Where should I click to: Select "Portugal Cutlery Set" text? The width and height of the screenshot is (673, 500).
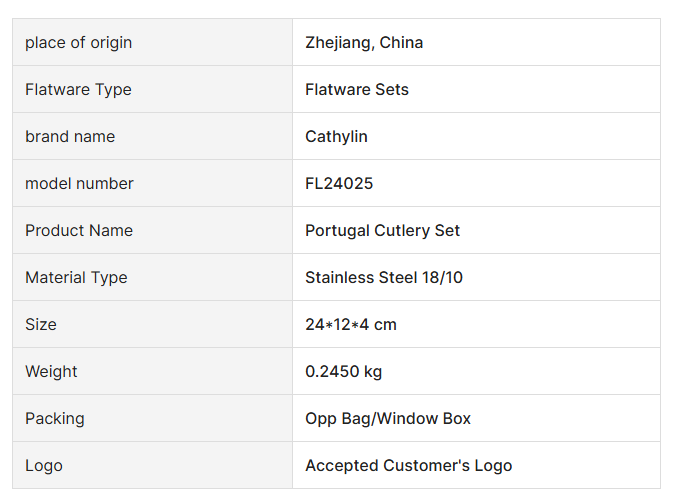click(x=382, y=230)
